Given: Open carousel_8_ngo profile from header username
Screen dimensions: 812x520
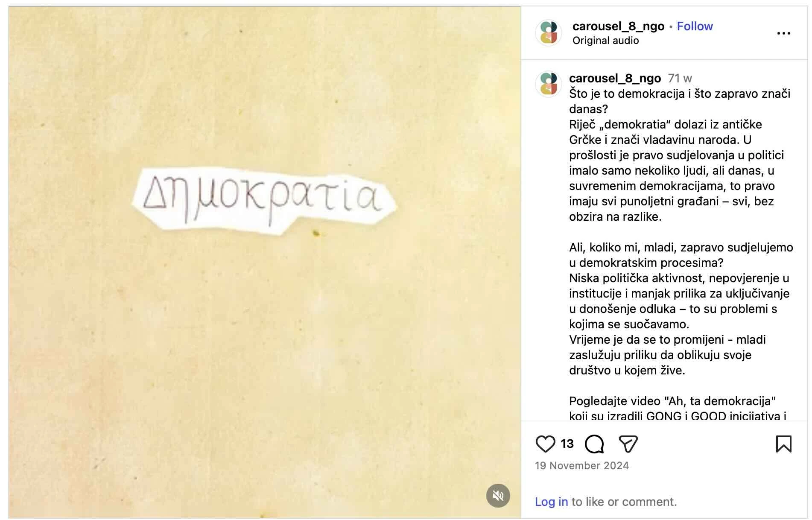Looking at the screenshot, I should click(x=618, y=26).
